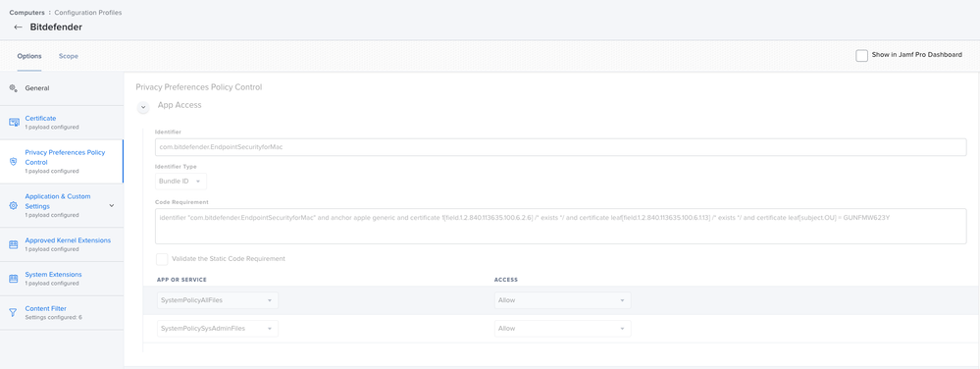Select the System Extensions icon
980x369 pixels.
[x=13, y=279]
